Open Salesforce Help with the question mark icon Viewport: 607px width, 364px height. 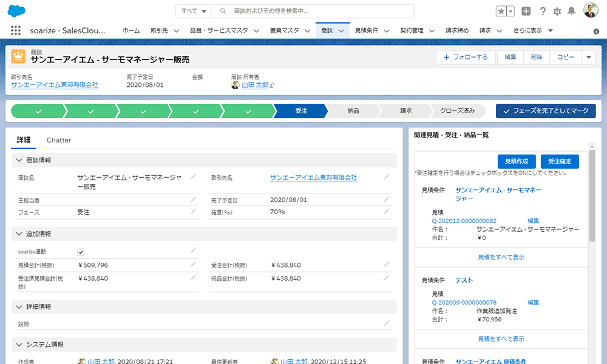pyautogui.click(x=542, y=10)
